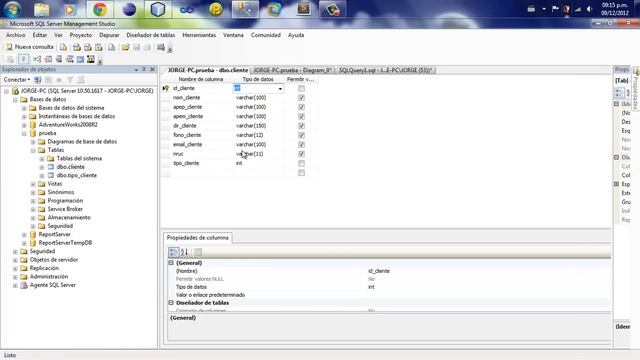Collapse the Tablas folder node
Image resolution: width=640 pixels, height=360 pixels.
point(33,150)
